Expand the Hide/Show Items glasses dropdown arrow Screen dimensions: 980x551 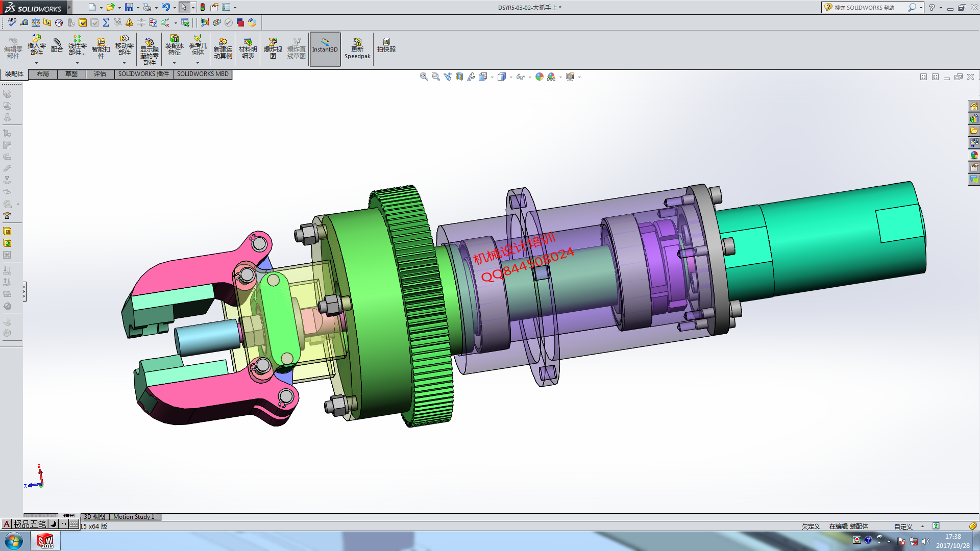click(530, 77)
